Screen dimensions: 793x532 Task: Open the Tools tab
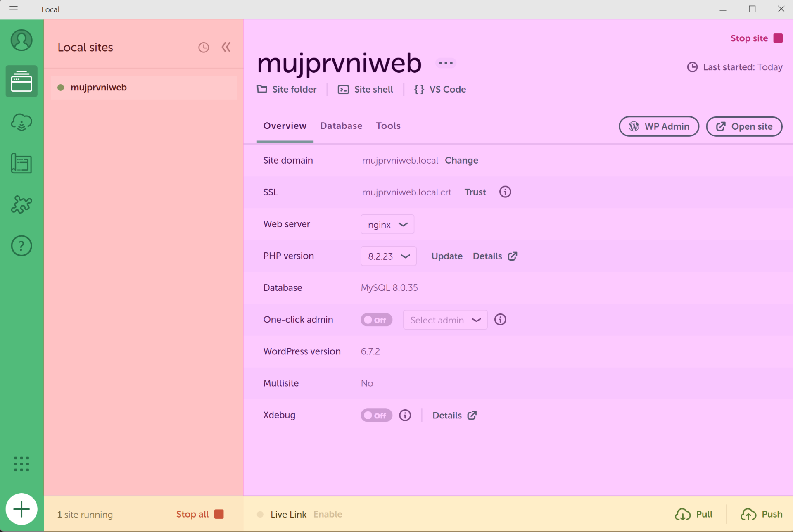point(388,126)
